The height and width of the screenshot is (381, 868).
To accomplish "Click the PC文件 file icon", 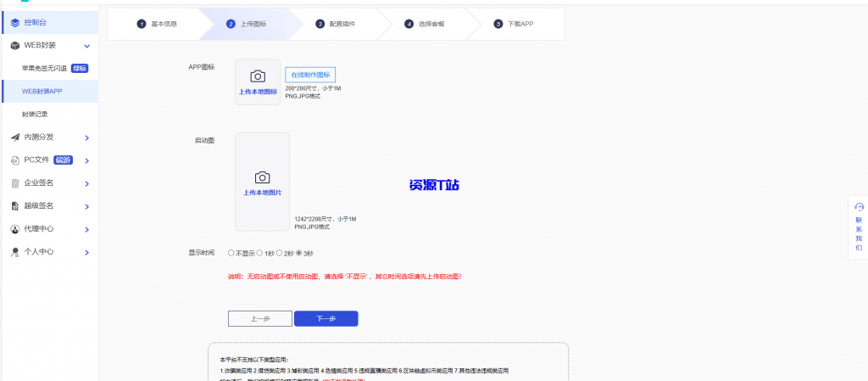I will (x=15, y=160).
